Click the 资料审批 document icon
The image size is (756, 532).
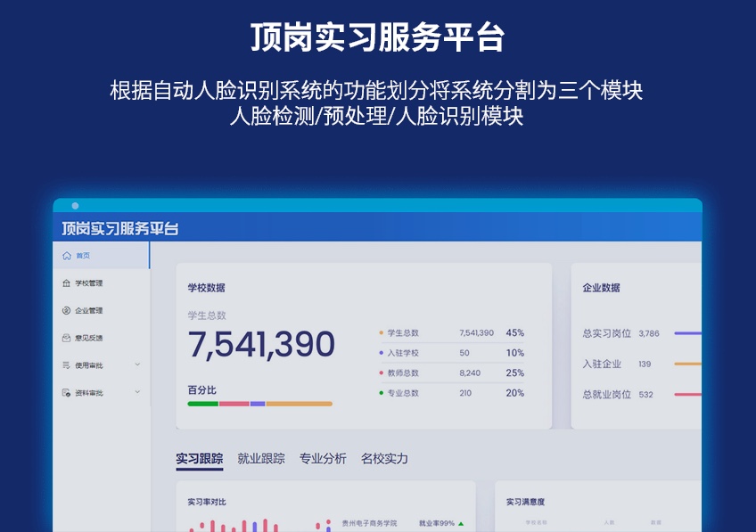coord(67,393)
